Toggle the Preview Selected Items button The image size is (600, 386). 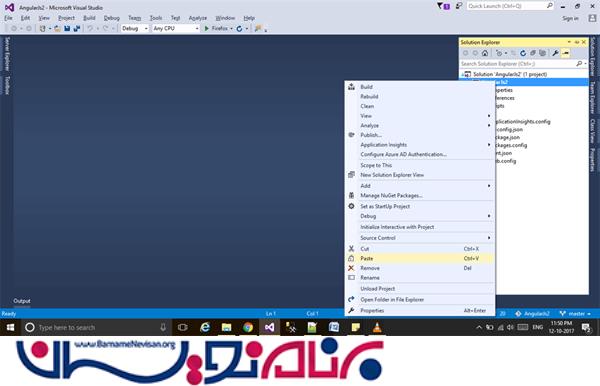566,53
